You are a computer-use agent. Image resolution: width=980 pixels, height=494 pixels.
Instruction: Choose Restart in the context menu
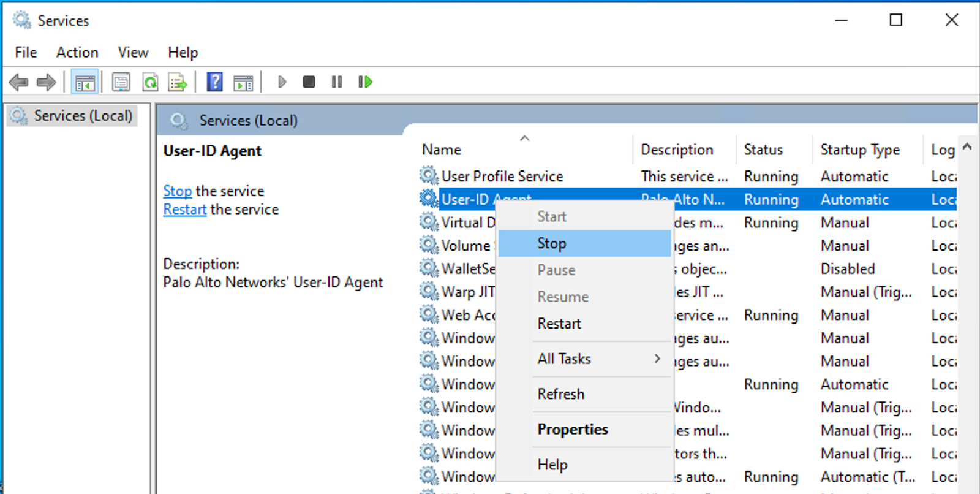[x=585, y=324]
